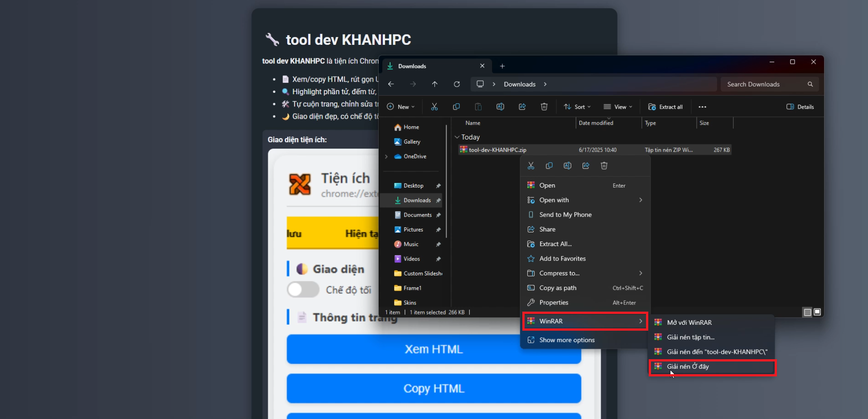Click Show more options
868x419 pixels.
pyautogui.click(x=585, y=340)
